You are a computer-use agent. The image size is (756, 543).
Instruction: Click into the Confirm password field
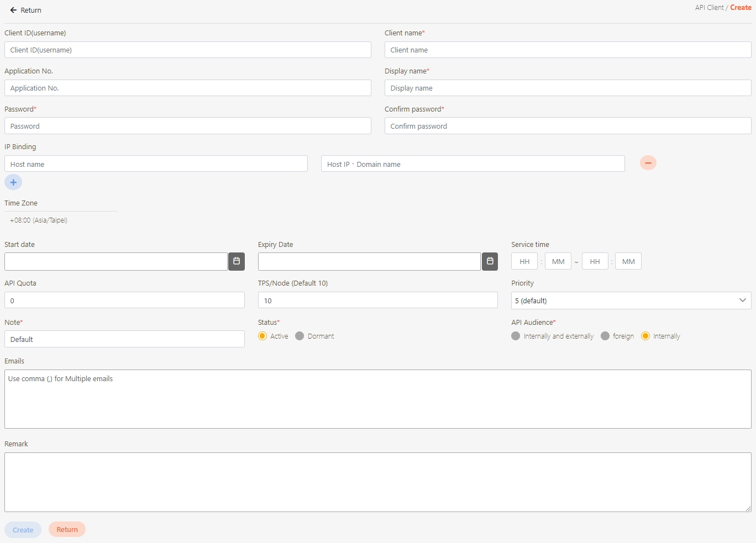pyautogui.click(x=568, y=126)
